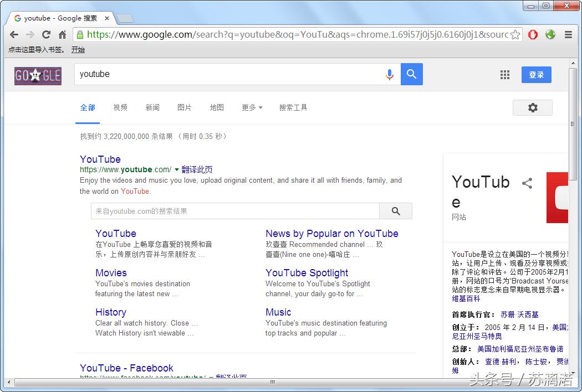Open the Google apps grid icon

tap(505, 75)
